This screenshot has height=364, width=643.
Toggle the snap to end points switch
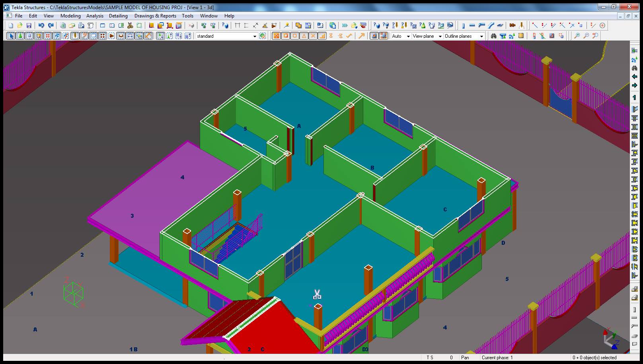pos(285,36)
